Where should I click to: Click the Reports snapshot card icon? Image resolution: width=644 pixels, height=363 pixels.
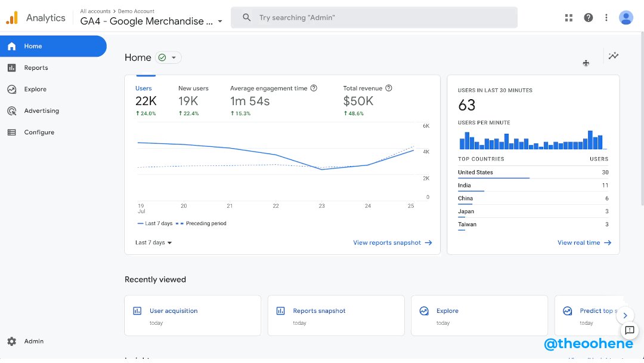click(280, 311)
